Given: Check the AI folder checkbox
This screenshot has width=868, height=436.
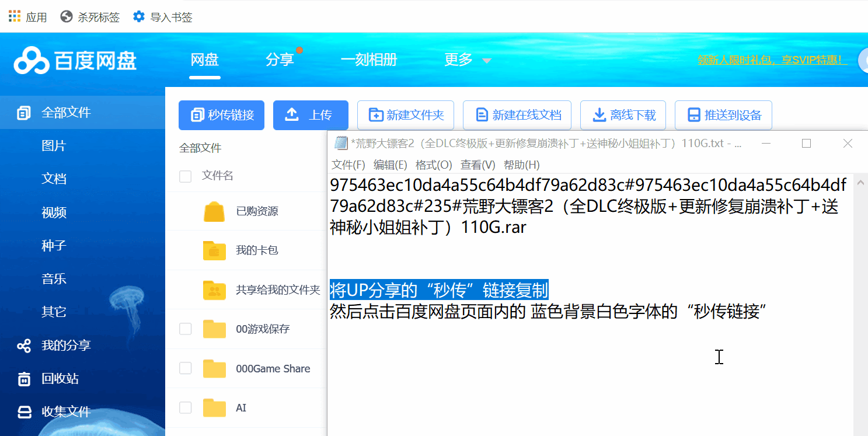Looking at the screenshot, I should pos(185,407).
